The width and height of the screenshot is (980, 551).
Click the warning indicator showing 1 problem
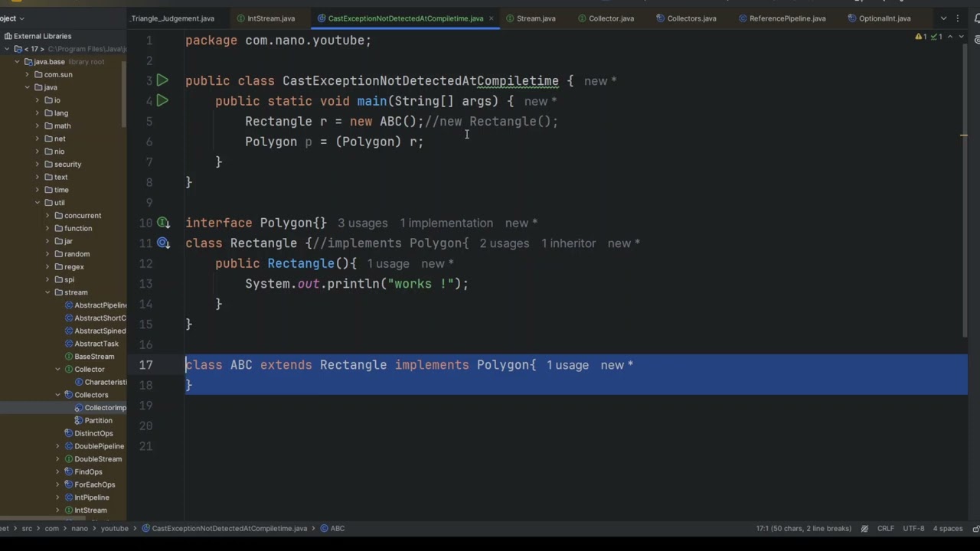pos(921,37)
